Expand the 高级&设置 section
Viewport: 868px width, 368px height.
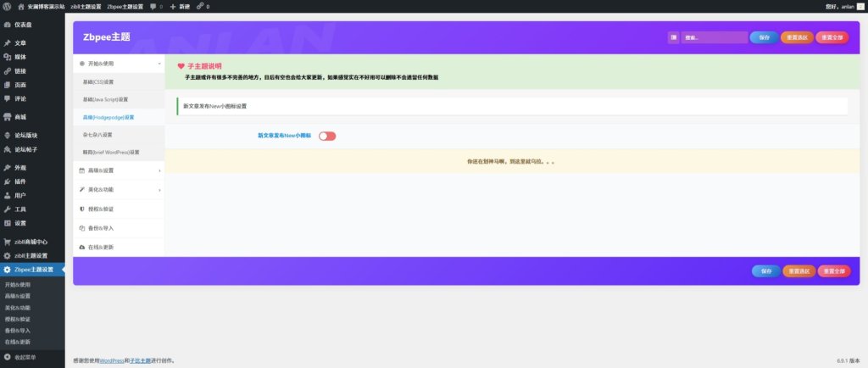(119, 170)
